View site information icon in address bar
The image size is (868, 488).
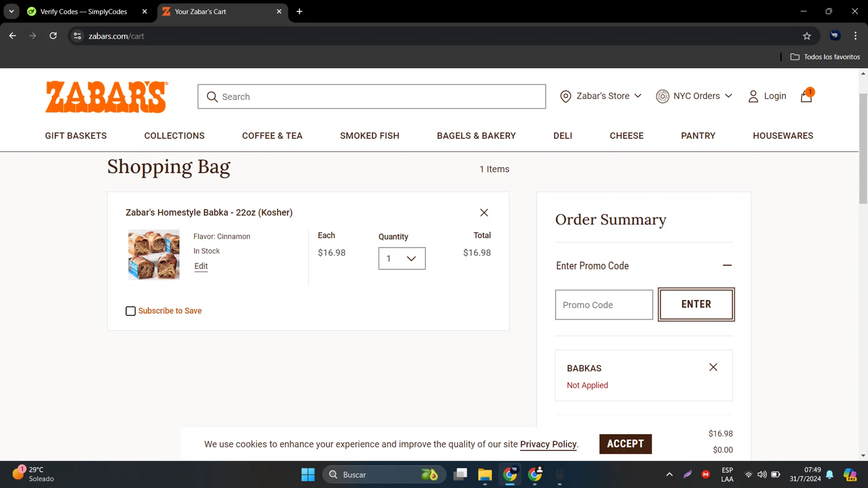point(78,36)
